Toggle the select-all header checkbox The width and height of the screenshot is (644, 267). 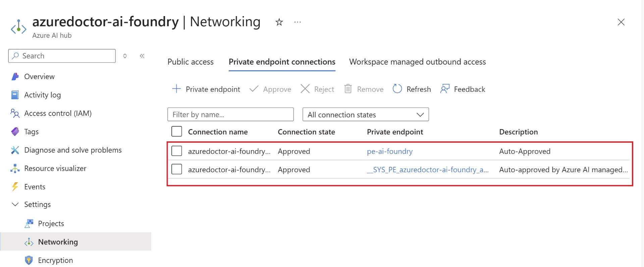177,131
